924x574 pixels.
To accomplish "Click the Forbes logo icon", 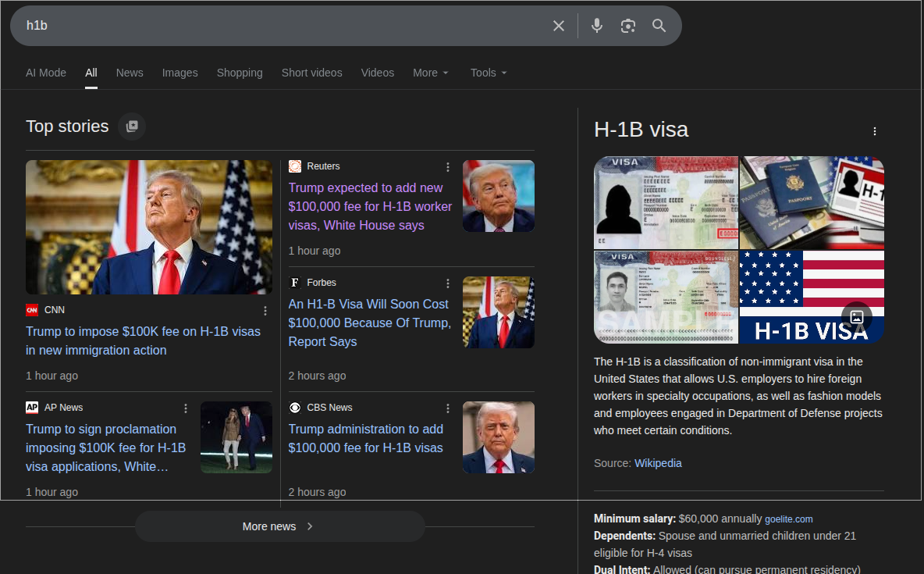I will pos(295,283).
